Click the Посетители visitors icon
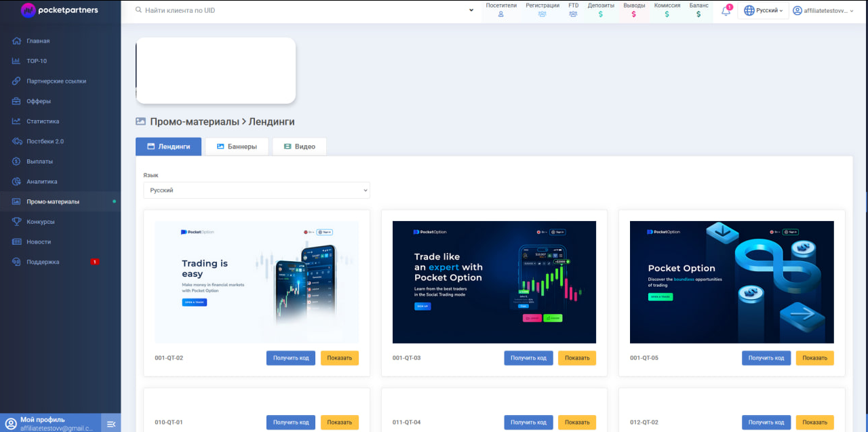 click(501, 14)
